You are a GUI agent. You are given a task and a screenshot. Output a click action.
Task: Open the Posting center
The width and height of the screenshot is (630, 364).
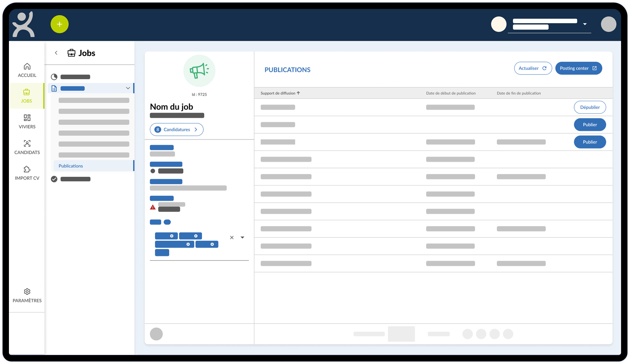tap(578, 68)
